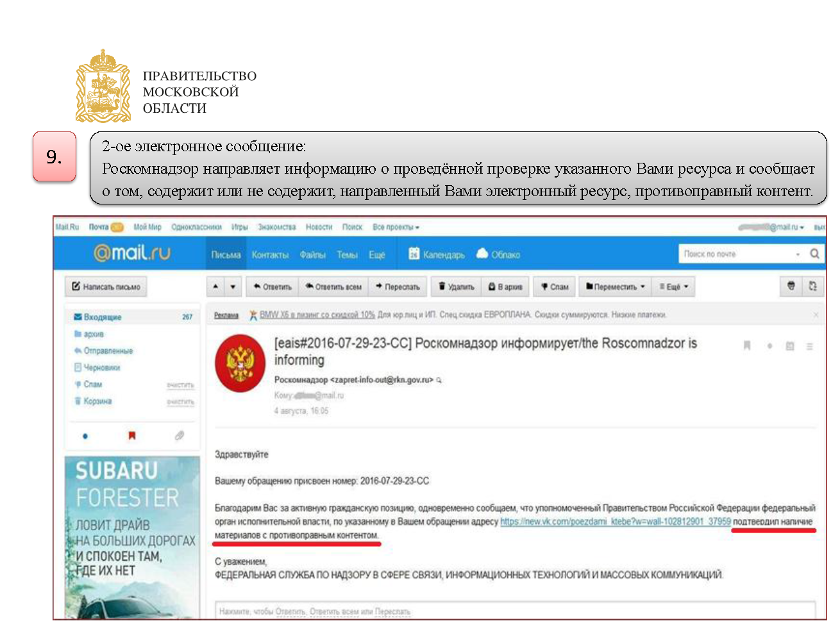Click the search magnifier icon
The image size is (840, 630).
pyautogui.click(x=814, y=254)
